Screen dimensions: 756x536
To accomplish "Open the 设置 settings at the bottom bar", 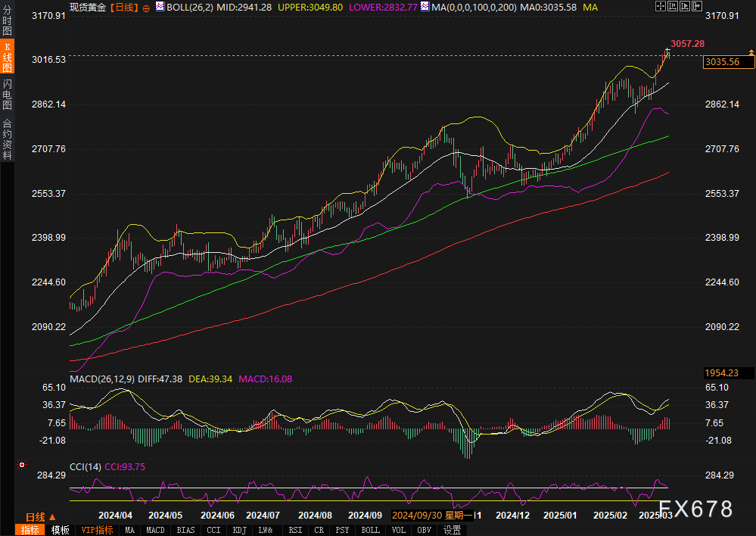I will pos(452,530).
